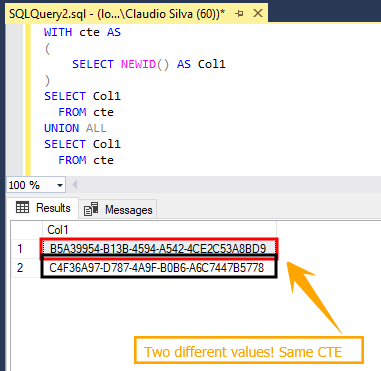Screen dimensions: 381x371
Task: Click the orange annotation text box
Action: pyautogui.click(x=249, y=350)
